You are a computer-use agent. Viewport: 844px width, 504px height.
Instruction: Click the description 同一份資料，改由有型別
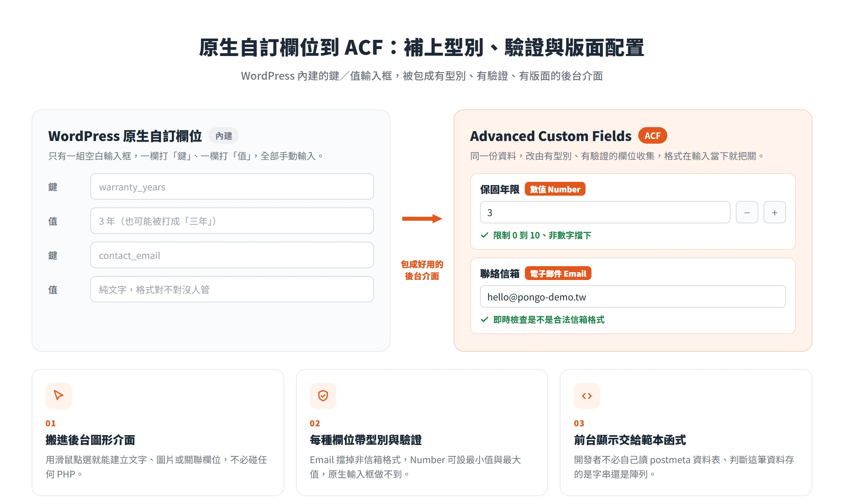pyautogui.click(x=617, y=156)
